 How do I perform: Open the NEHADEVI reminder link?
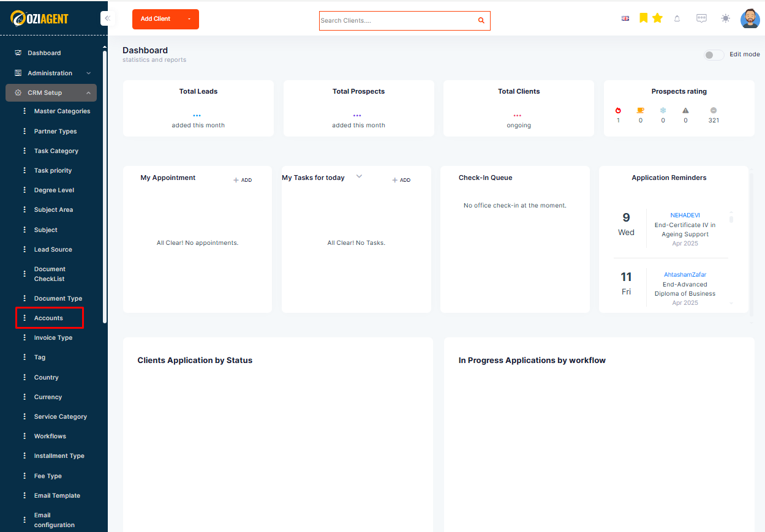(685, 215)
